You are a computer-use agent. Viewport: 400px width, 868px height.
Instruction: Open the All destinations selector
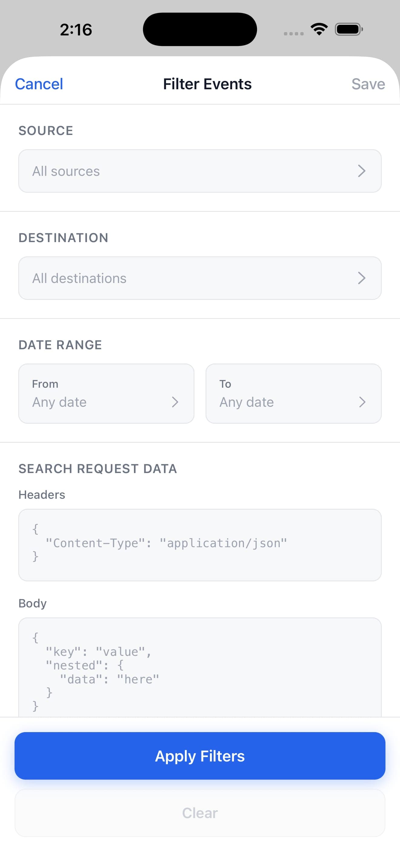[200, 278]
